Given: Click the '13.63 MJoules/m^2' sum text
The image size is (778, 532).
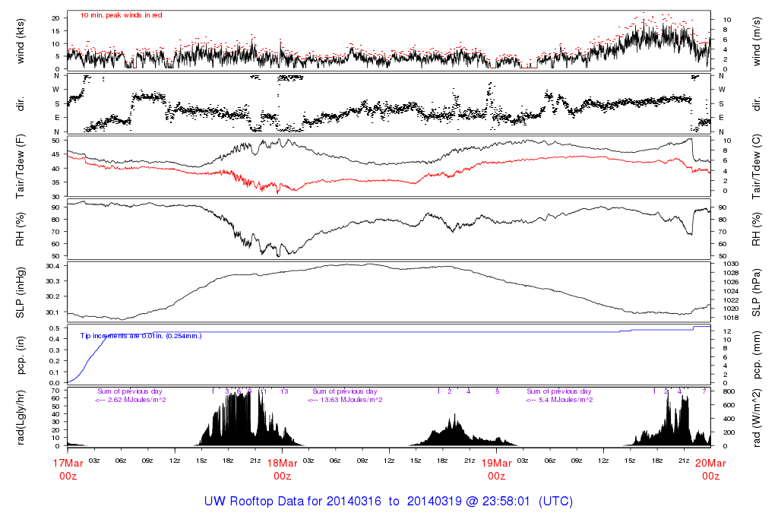Looking at the screenshot, I should pos(351,400).
